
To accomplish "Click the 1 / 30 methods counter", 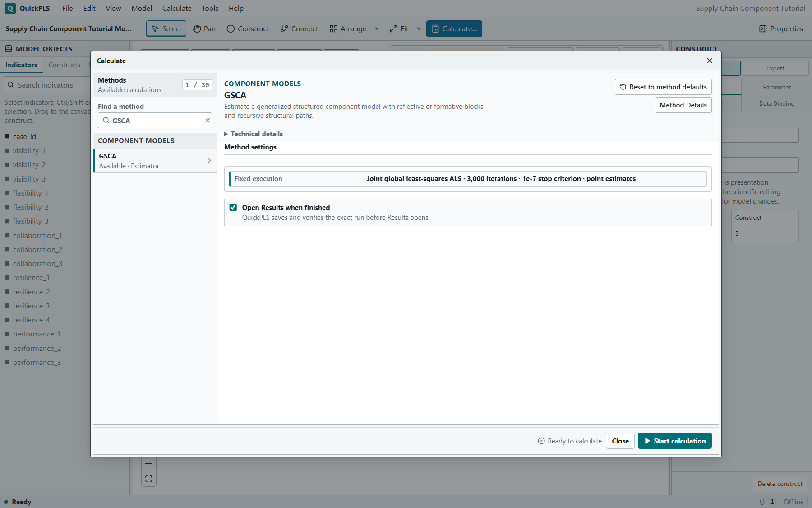I will 197,85.
